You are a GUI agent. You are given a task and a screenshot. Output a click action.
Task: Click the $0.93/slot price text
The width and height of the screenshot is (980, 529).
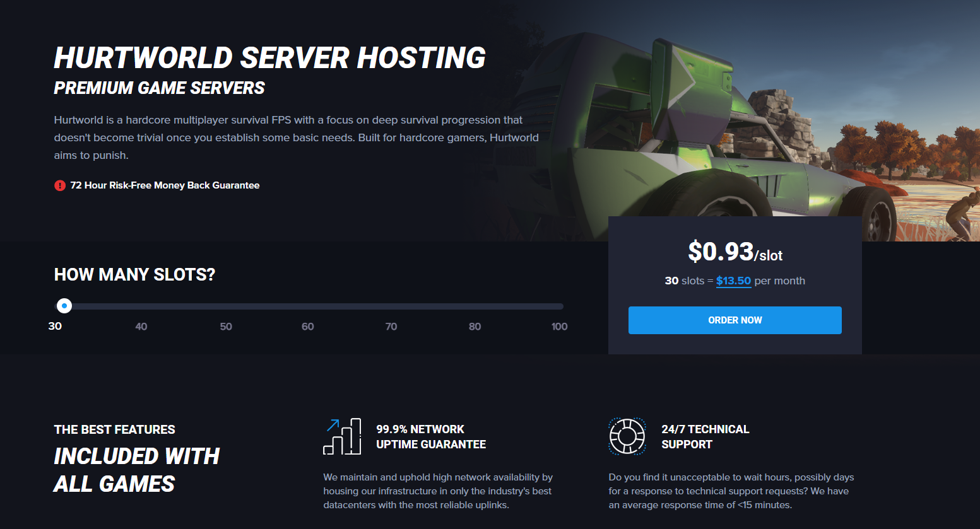735,252
